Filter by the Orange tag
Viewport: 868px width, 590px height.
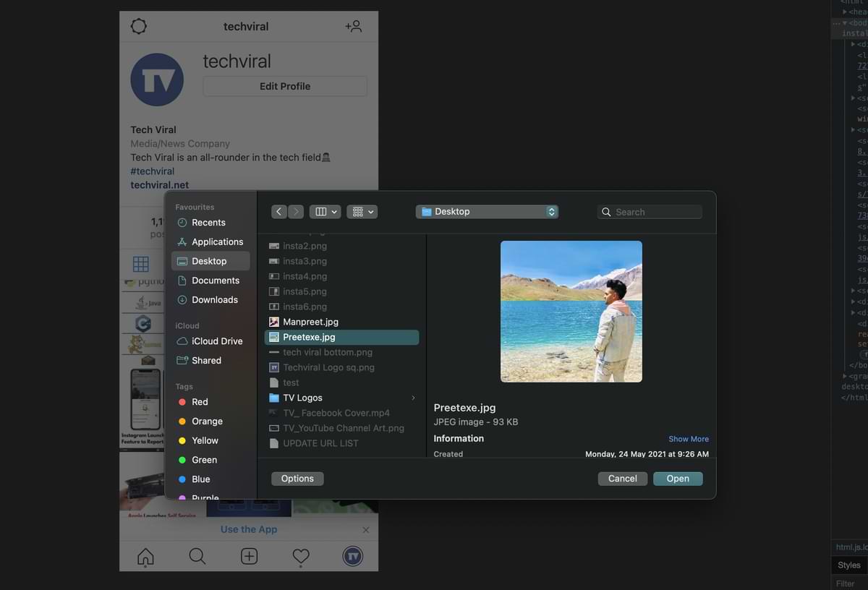[210, 422]
